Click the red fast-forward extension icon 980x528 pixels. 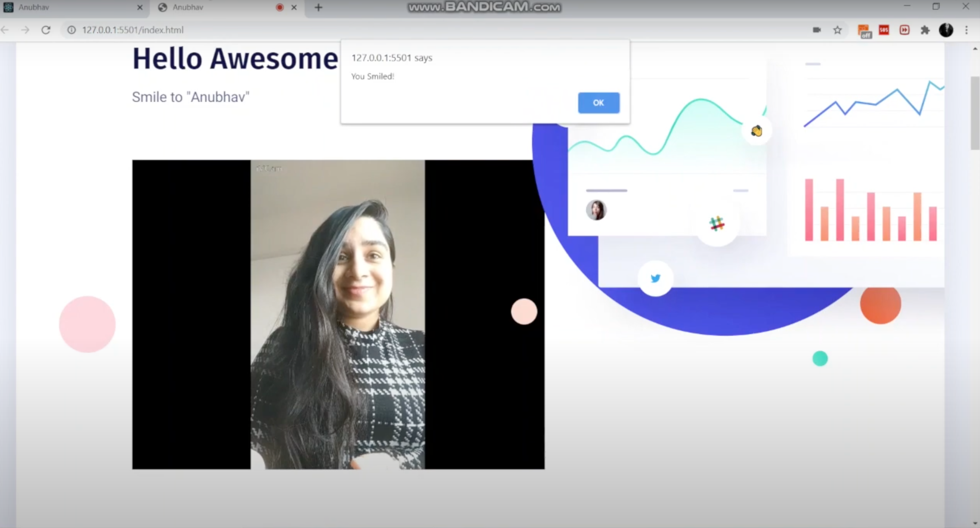coord(904,30)
